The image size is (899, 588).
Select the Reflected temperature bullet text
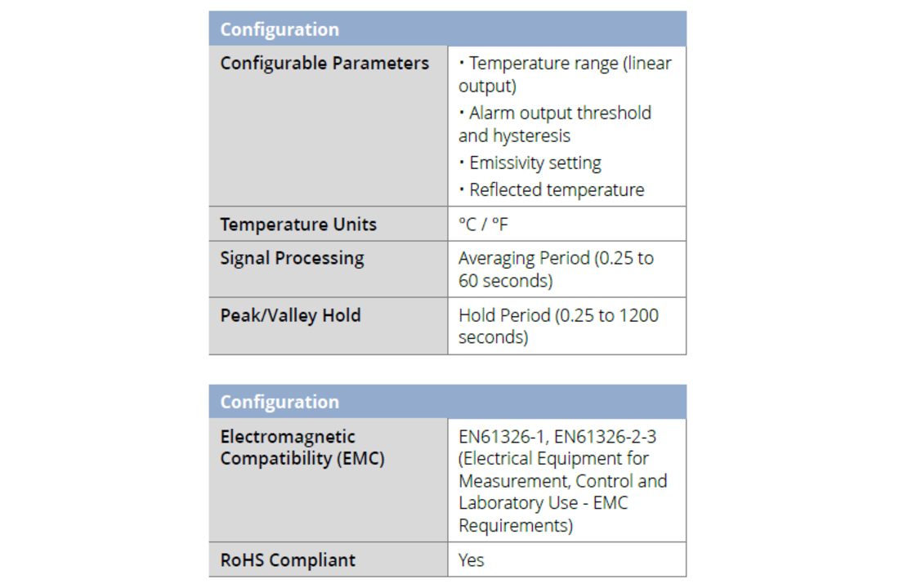[552, 189]
